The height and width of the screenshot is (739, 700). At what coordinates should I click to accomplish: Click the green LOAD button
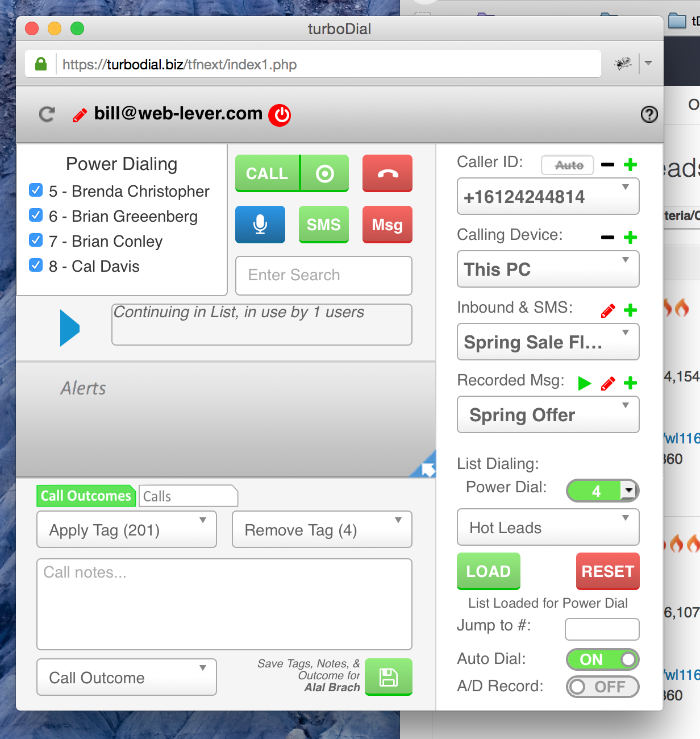[489, 571]
